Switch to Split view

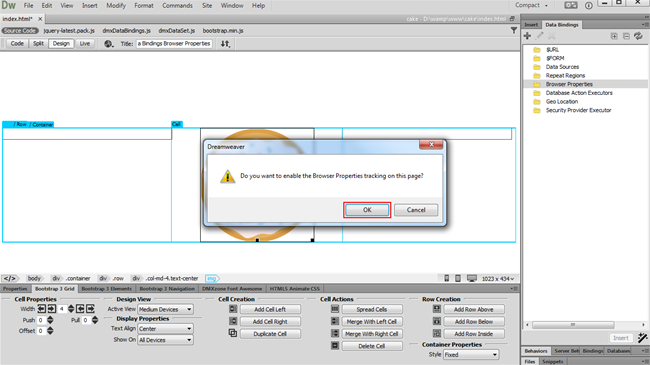pyautogui.click(x=39, y=44)
